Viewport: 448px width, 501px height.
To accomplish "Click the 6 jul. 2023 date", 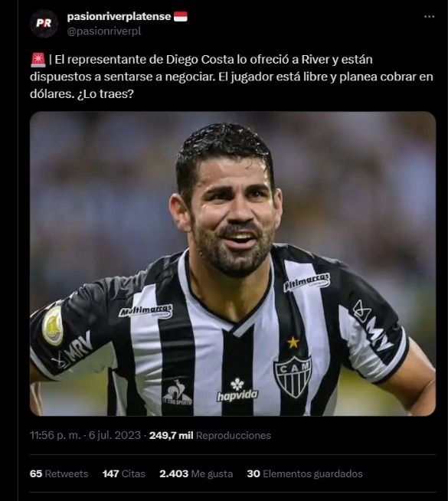I will pos(115,435).
